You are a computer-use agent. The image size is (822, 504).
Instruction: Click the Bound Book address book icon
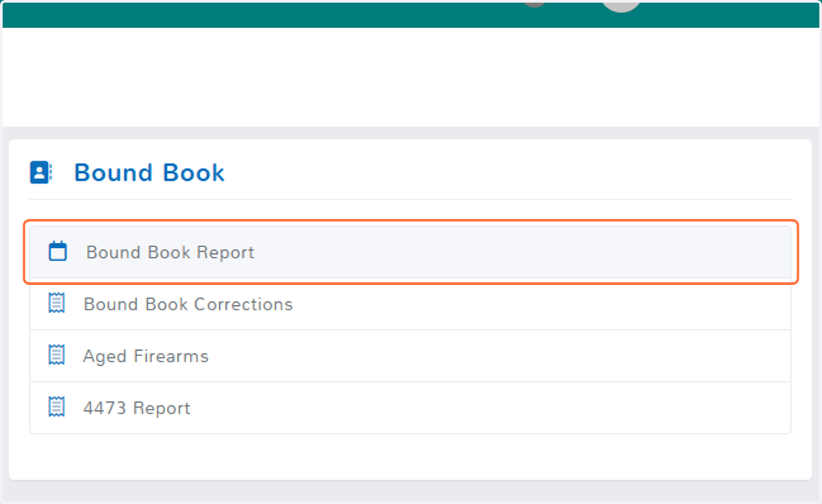pyautogui.click(x=41, y=173)
